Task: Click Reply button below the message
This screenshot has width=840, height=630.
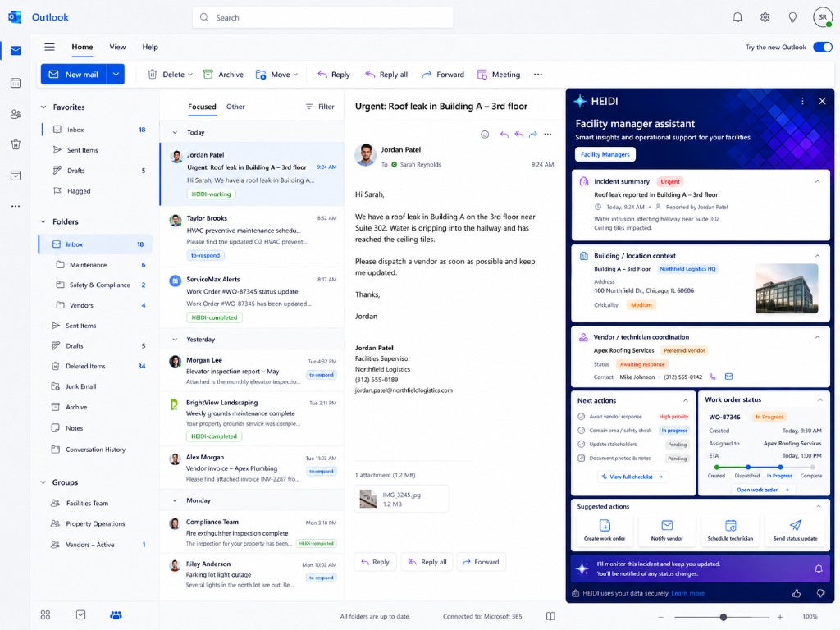Action: tap(375, 562)
